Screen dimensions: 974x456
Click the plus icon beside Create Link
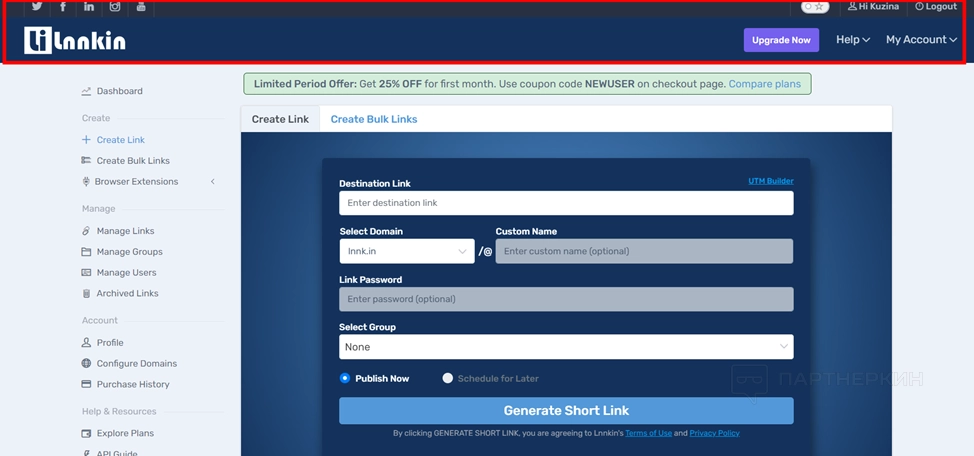tap(86, 140)
